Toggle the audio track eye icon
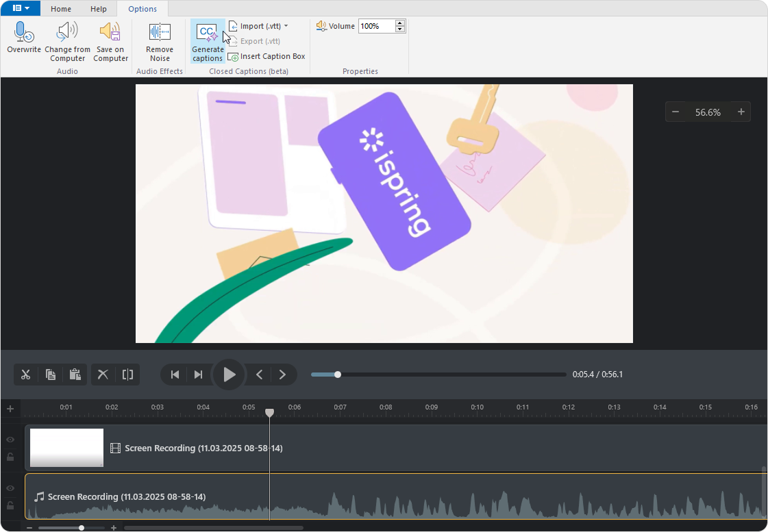This screenshot has width=768, height=532. tap(10, 488)
